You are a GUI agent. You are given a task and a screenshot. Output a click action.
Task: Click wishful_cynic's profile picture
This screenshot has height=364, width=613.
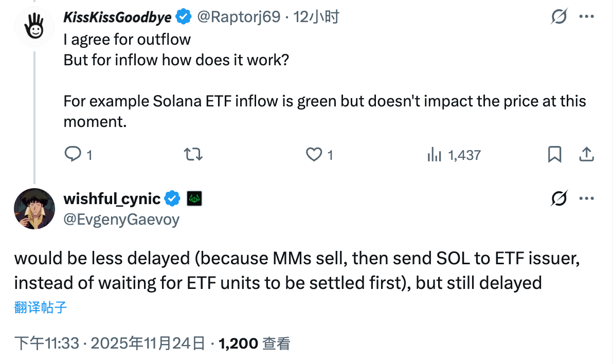(34, 208)
